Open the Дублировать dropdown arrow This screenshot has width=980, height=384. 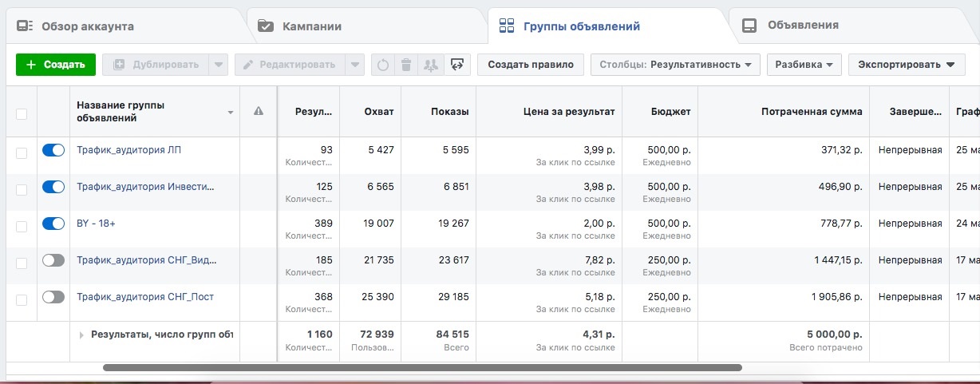pyautogui.click(x=219, y=65)
